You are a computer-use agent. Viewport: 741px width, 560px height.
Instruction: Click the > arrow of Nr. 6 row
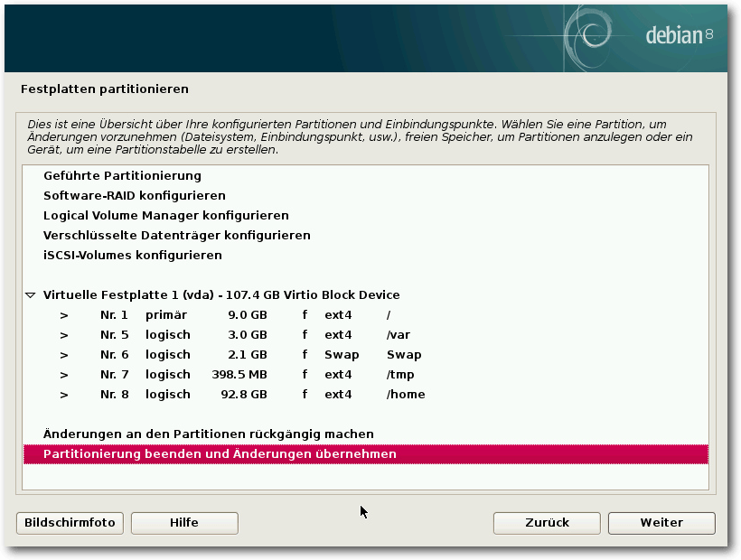pos(64,355)
